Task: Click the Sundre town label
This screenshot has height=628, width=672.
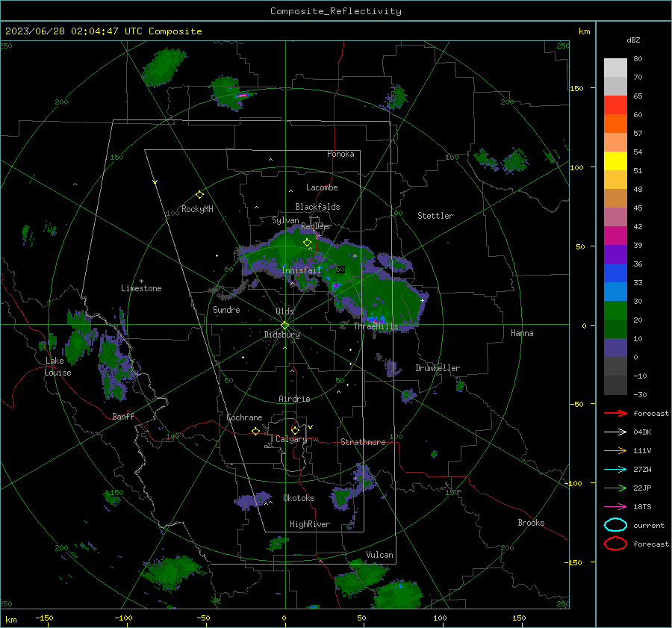Action: coord(226,310)
